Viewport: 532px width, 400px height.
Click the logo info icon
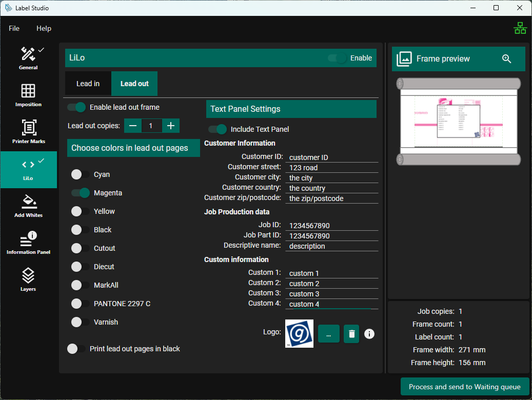(x=369, y=334)
